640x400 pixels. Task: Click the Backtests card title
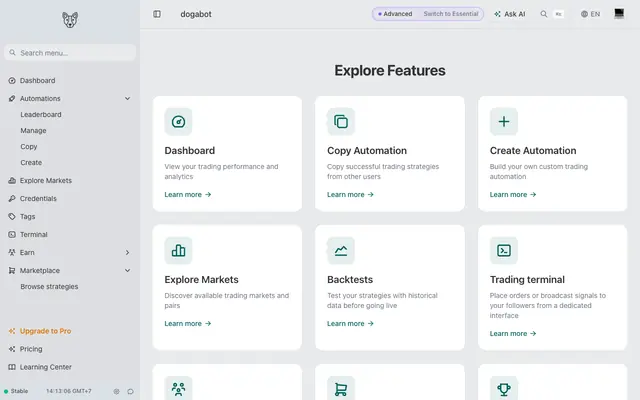point(350,280)
